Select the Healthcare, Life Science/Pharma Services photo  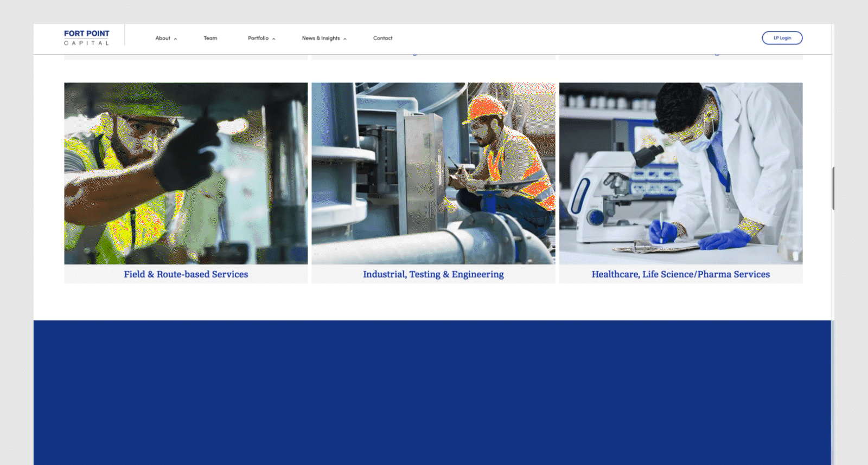click(x=681, y=173)
